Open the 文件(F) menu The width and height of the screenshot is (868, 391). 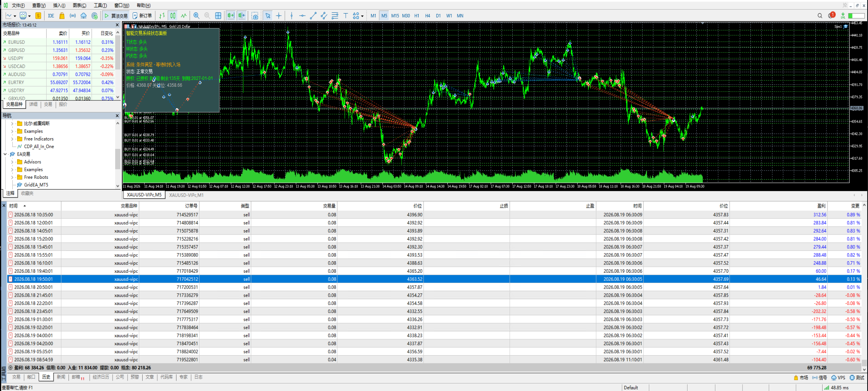[x=18, y=6]
